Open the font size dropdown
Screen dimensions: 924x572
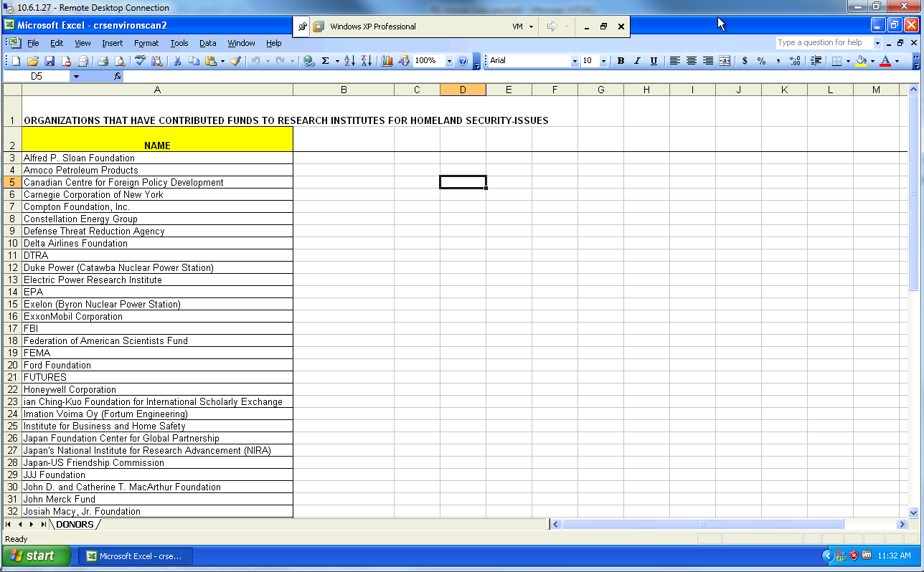pos(603,62)
